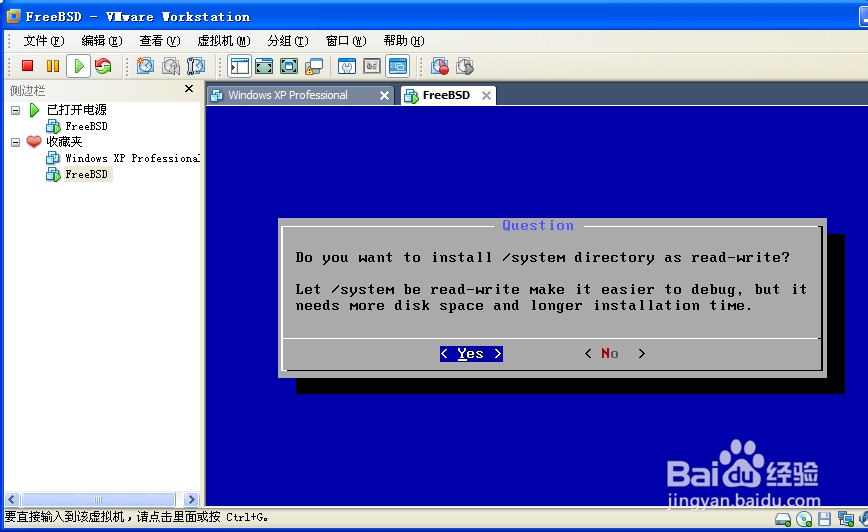Click the sidebar horizontal scrollbar thumb

click(x=98, y=499)
